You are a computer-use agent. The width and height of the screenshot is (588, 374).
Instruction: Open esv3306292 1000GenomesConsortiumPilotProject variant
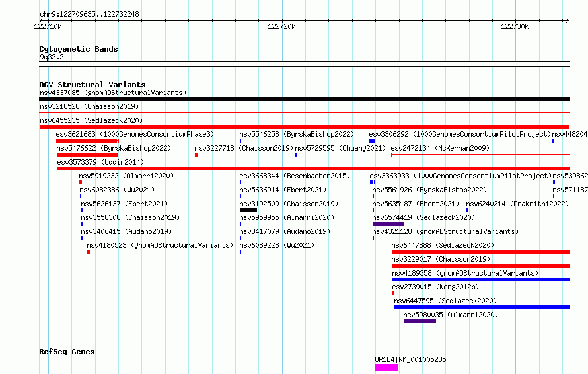click(460, 134)
